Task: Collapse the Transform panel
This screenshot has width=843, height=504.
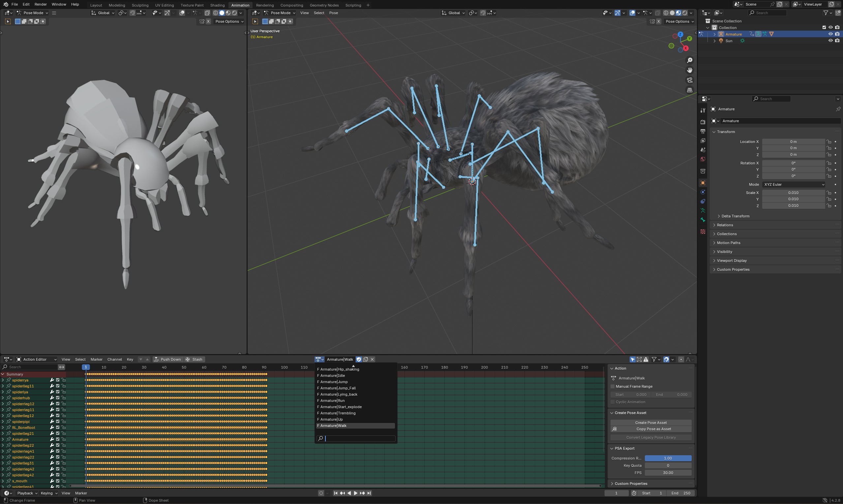Action: click(x=726, y=132)
